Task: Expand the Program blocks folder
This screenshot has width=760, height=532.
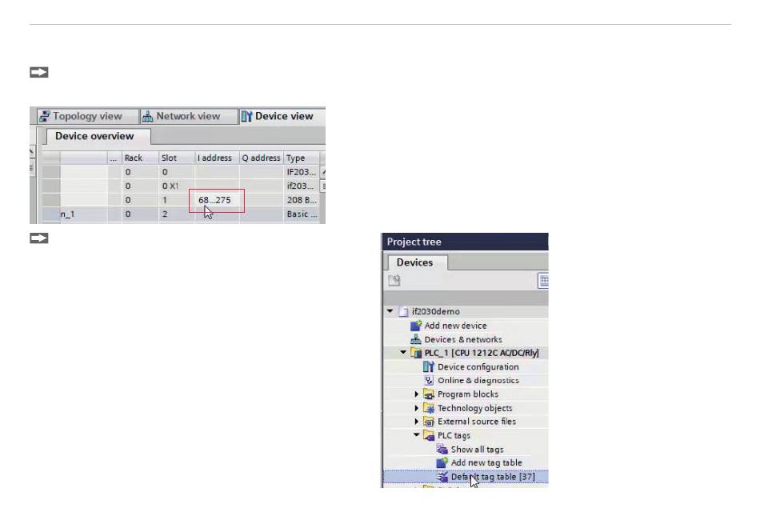Action: pos(417,394)
